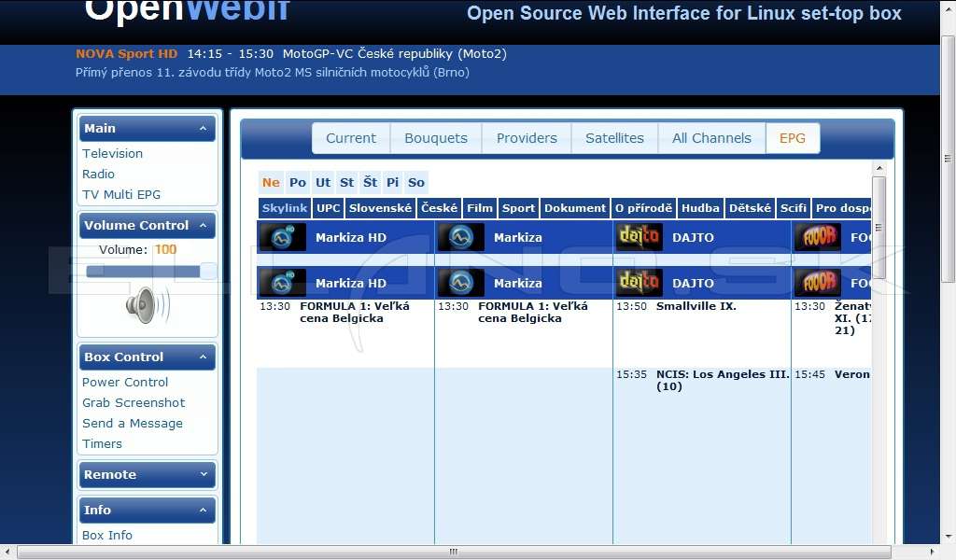Click the volume value 100
This screenshot has height=560, width=956.
click(x=165, y=249)
